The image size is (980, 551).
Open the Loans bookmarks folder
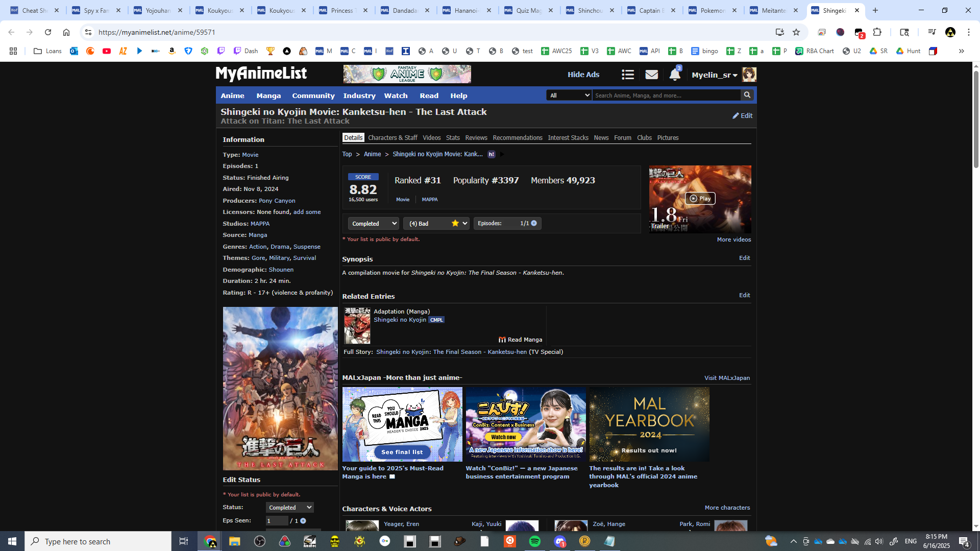pyautogui.click(x=47, y=51)
